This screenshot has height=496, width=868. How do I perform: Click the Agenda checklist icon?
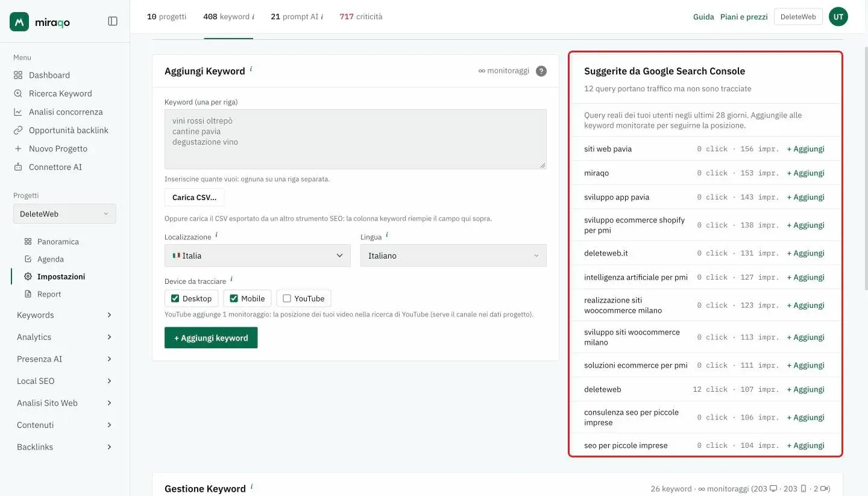(x=28, y=259)
